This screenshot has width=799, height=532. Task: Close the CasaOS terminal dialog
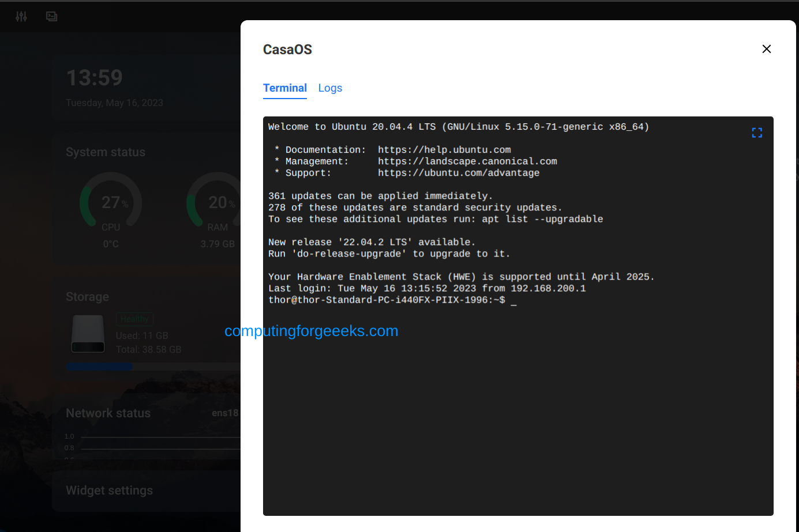tap(766, 49)
